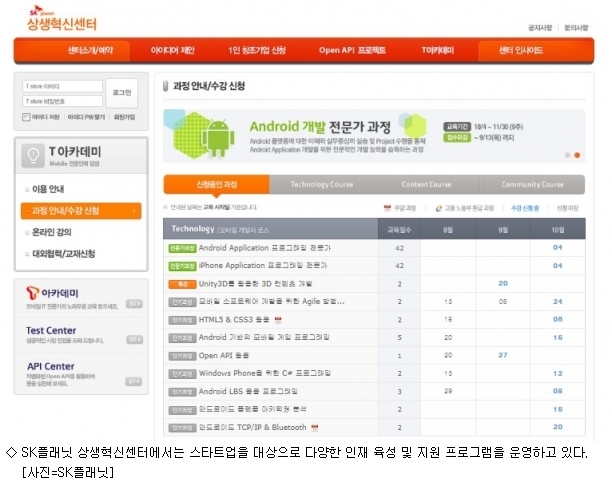Select the first banner pagination dot
The height and width of the screenshot is (482, 612).
(568, 155)
